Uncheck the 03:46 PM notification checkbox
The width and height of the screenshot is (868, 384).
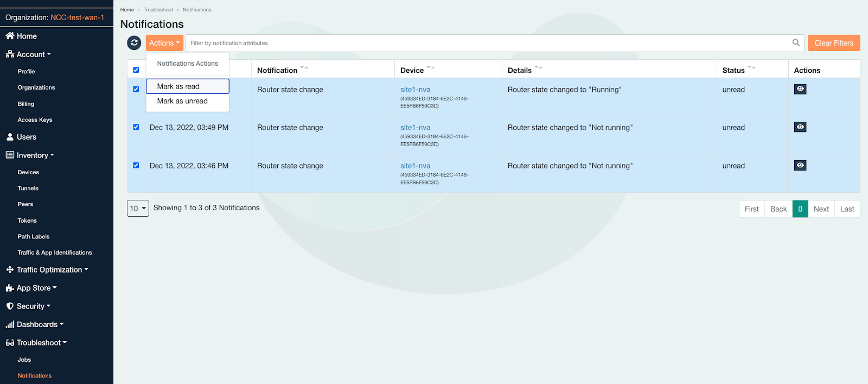point(136,165)
